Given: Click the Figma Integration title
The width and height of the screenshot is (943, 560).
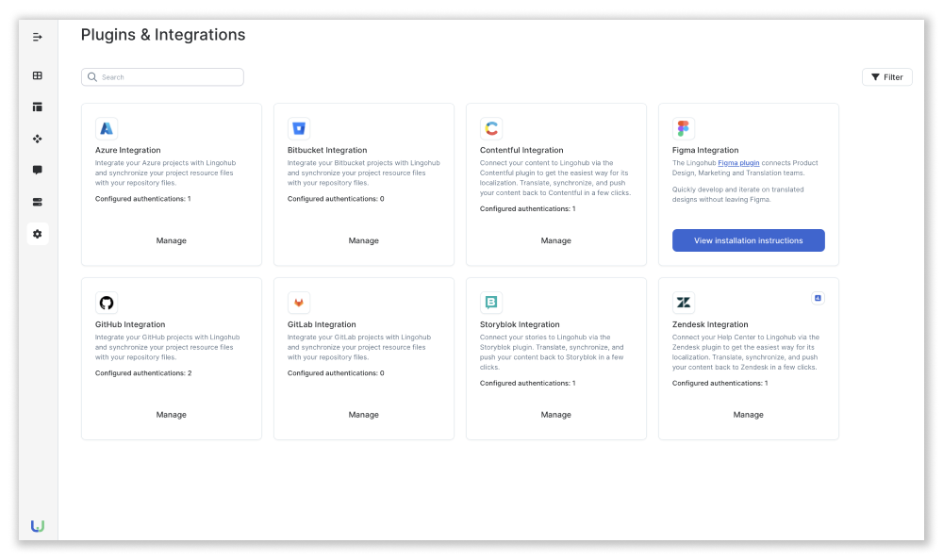Looking at the screenshot, I should 705,151.
